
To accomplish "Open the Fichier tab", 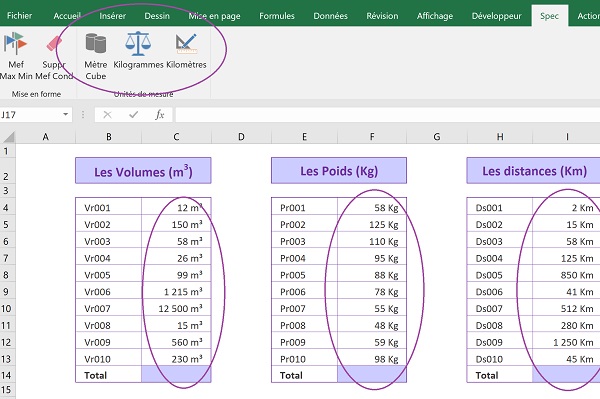I will pyautogui.click(x=19, y=16).
